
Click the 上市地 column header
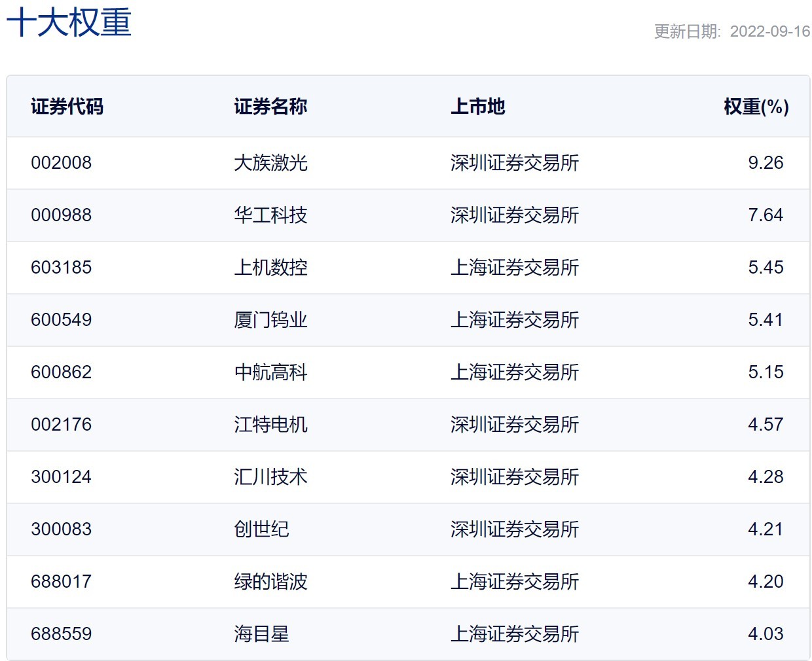click(477, 107)
